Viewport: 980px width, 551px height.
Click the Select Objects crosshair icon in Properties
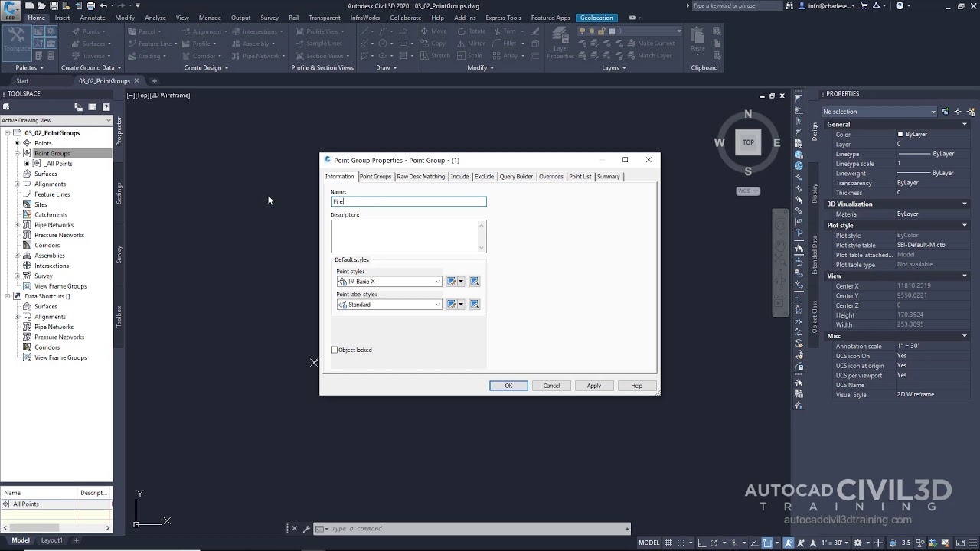pyautogui.click(x=959, y=112)
